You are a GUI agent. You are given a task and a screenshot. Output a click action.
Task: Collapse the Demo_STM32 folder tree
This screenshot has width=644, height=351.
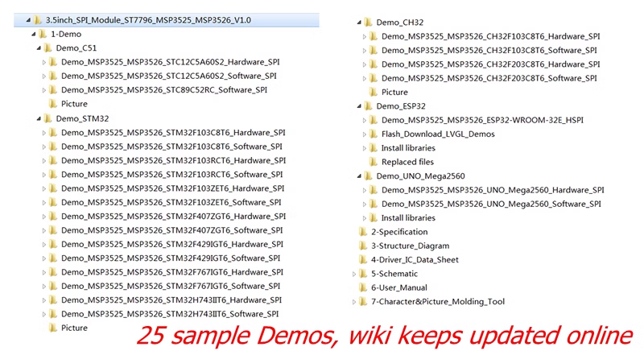click(36, 118)
